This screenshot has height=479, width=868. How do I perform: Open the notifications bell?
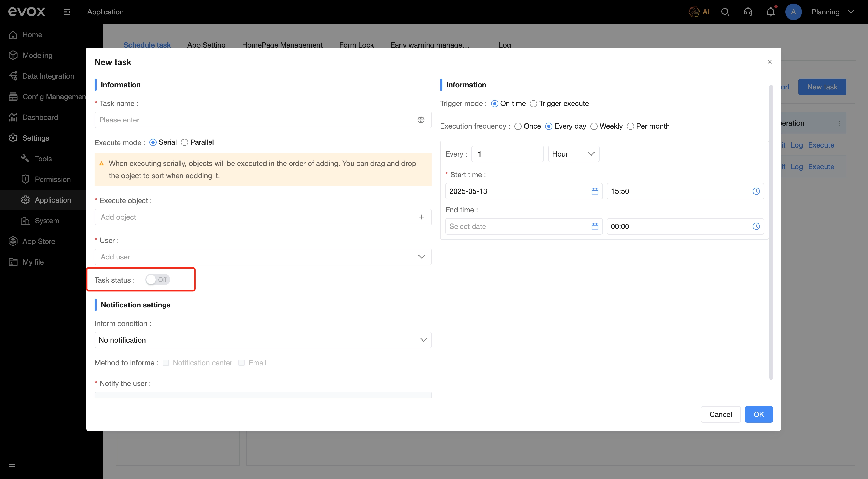point(771,12)
